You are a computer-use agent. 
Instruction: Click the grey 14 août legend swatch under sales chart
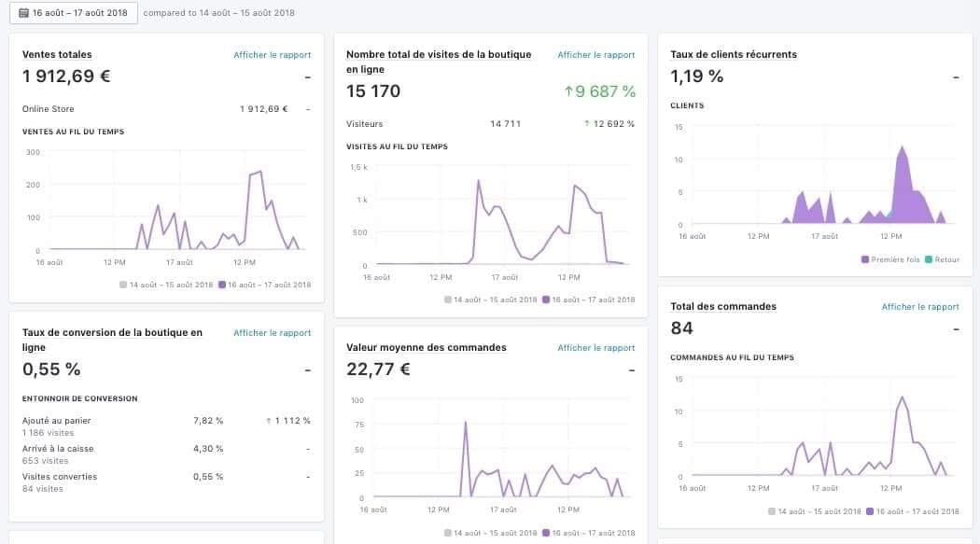123,285
